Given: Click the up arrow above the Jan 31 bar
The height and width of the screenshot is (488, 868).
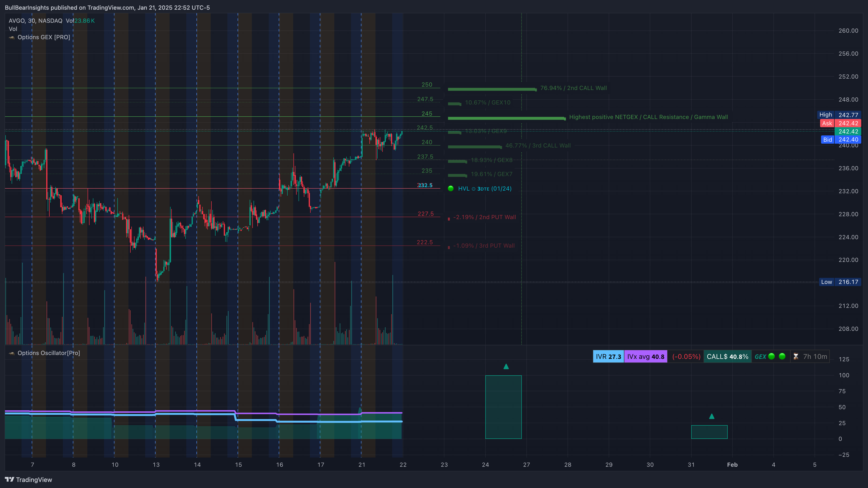Looking at the screenshot, I should pyautogui.click(x=711, y=416).
